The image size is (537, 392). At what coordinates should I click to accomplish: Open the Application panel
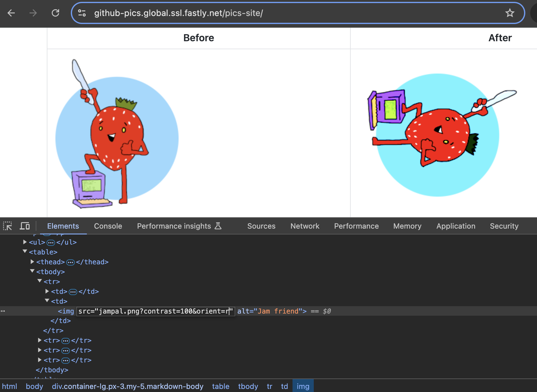[x=456, y=226]
